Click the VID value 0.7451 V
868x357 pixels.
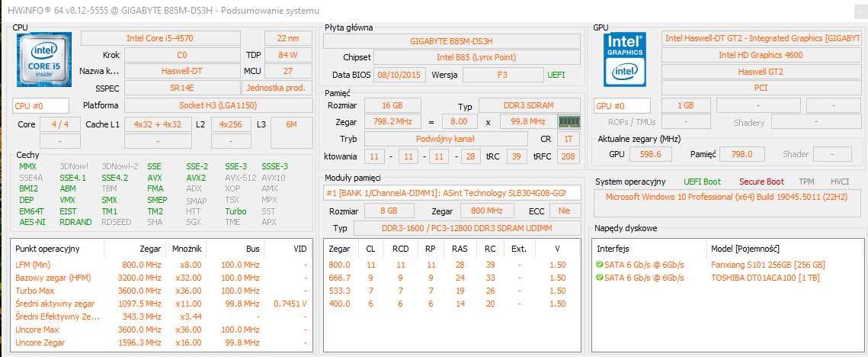point(290,304)
